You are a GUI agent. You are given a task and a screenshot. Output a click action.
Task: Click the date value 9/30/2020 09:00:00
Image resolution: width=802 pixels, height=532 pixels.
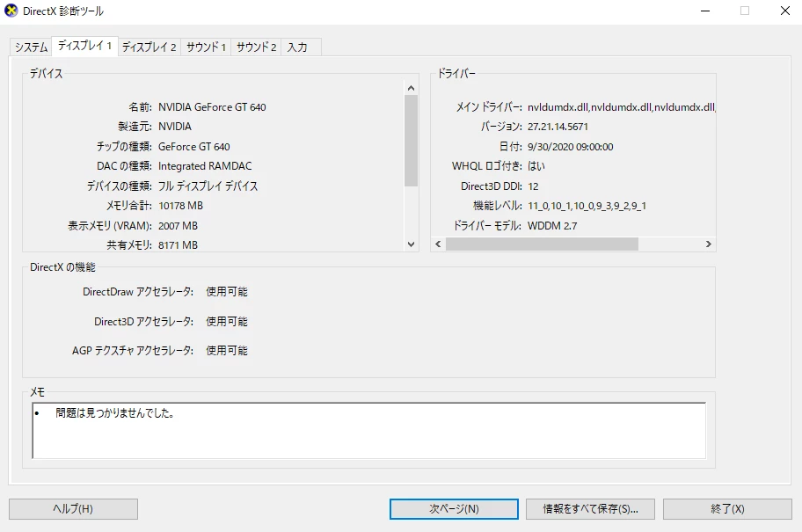click(x=571, y=147)
